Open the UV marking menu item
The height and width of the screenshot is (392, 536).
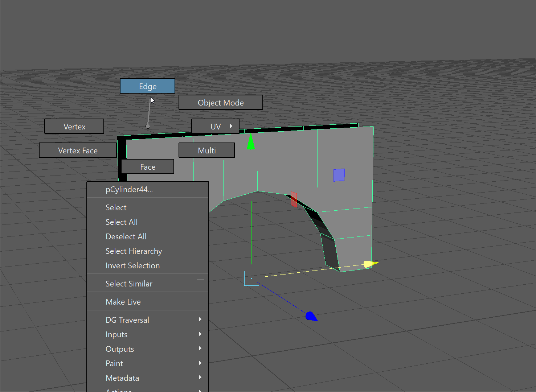pos(215,127)
